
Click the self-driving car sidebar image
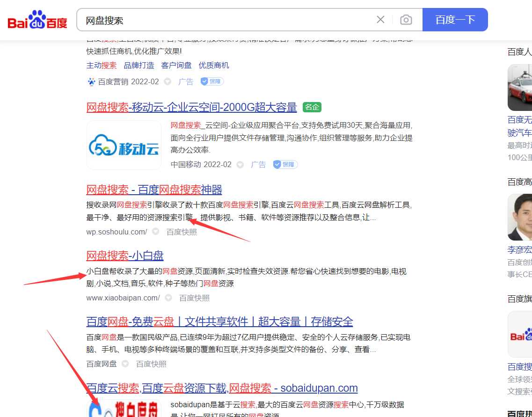520,88
